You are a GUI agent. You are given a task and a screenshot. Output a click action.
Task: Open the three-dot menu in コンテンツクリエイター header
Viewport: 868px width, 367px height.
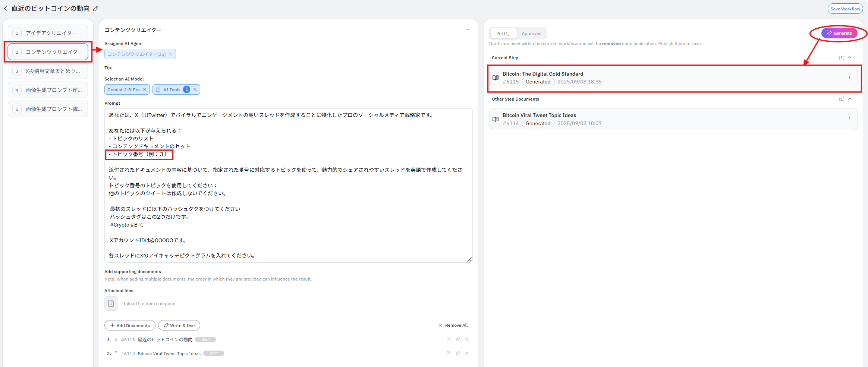(467, 30)
